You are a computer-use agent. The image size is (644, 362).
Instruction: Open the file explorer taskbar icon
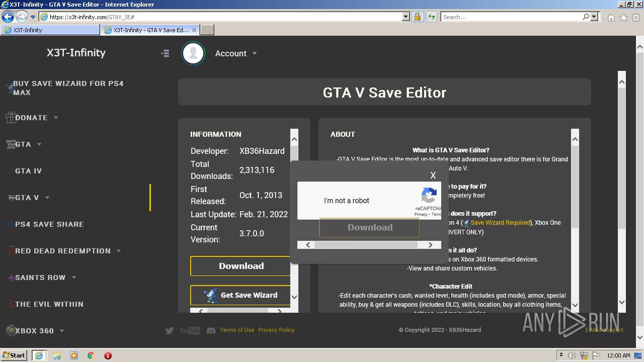[x=56, y=355]
